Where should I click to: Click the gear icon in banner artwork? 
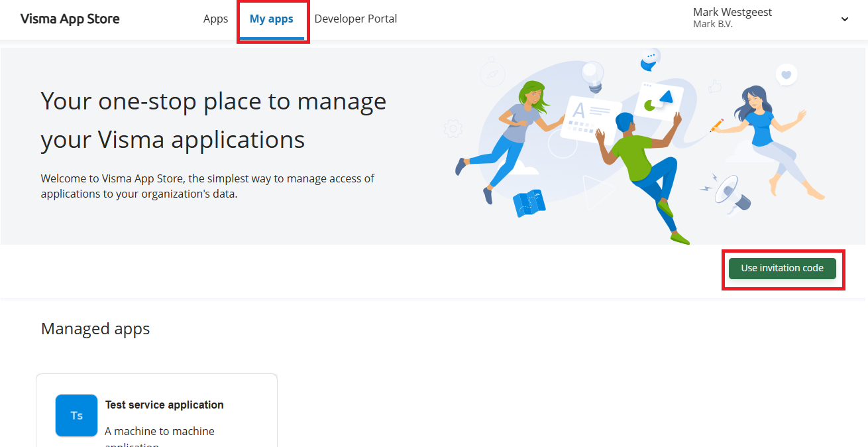click(x=453, y=127)
